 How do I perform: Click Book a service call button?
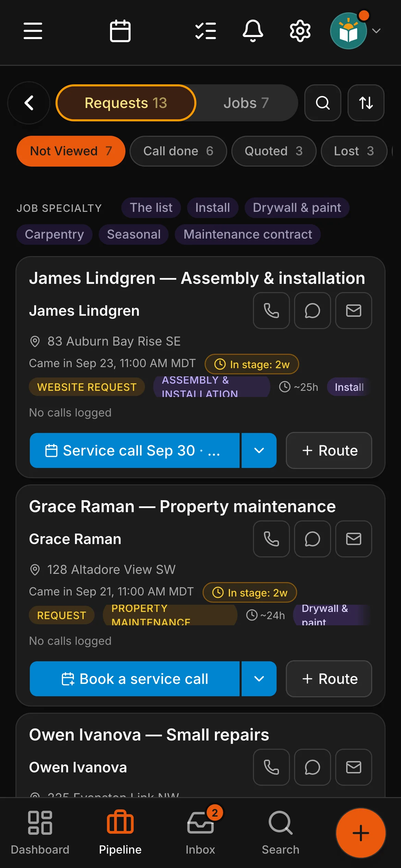point(135,679)
